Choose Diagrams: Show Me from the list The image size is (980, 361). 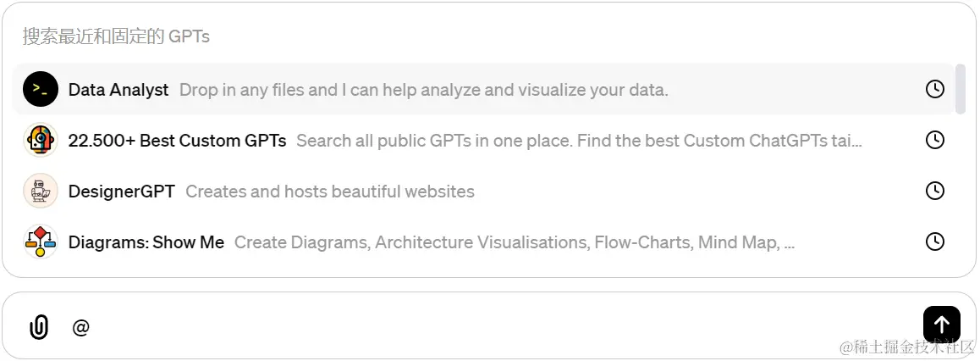[483, 242]
